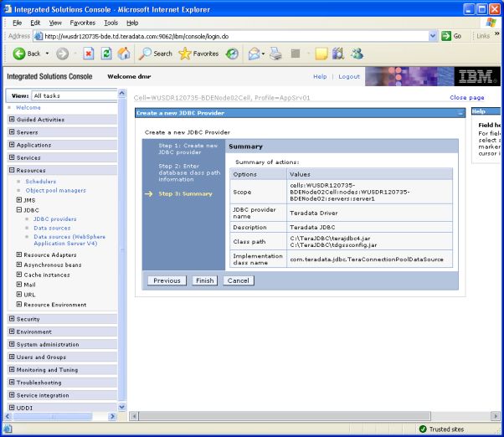This screenshot has width=504, height=437.
Task: Expand the JMS tree node
Action: coord(19,200)
